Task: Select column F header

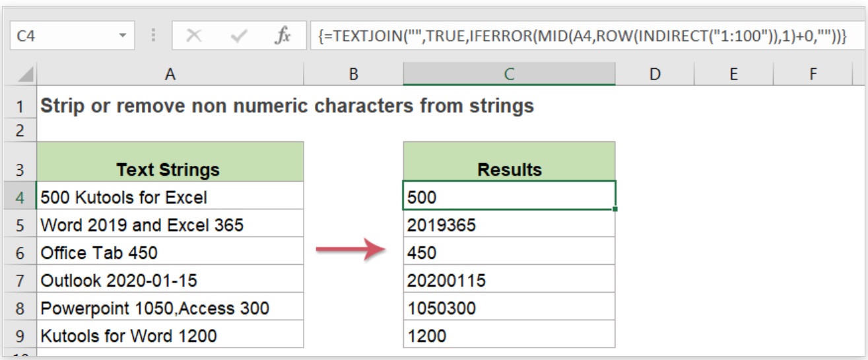Action: pos(812,75)
